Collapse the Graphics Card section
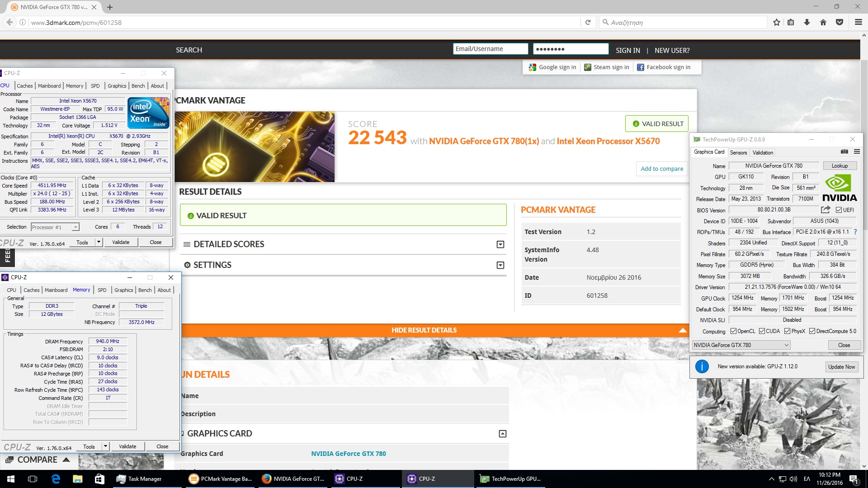Screen dimensions: 868x488 (502, 434)
